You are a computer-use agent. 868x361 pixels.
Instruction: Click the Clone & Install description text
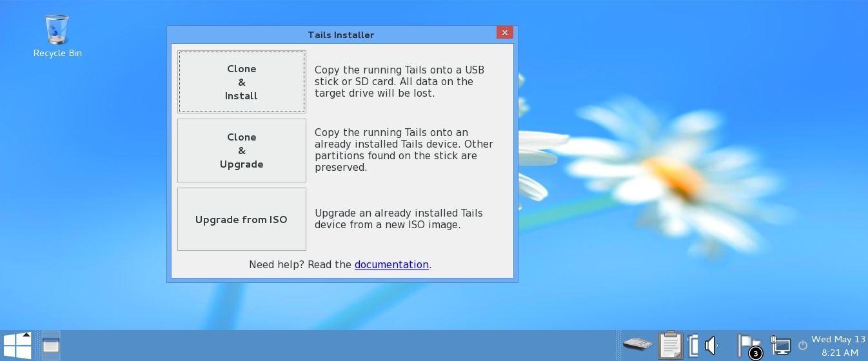pos(399,81)
